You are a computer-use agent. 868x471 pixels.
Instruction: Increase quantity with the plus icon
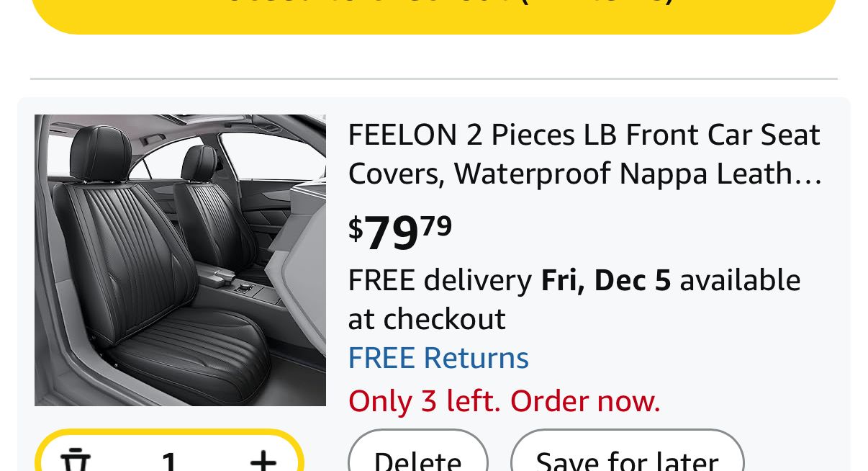[x=263, y=459]
